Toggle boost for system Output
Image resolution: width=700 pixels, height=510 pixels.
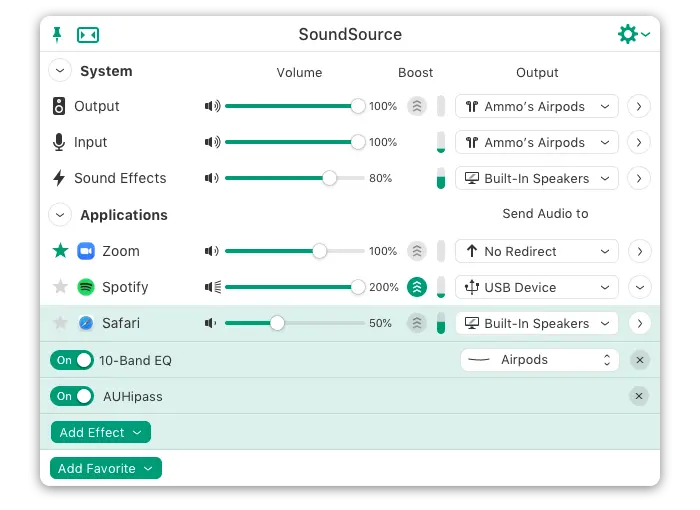417,106
